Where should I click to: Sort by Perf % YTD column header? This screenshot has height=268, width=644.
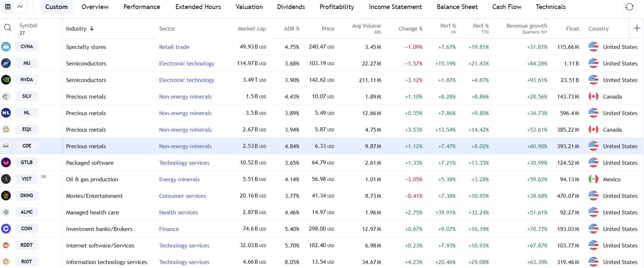(481, 28)
